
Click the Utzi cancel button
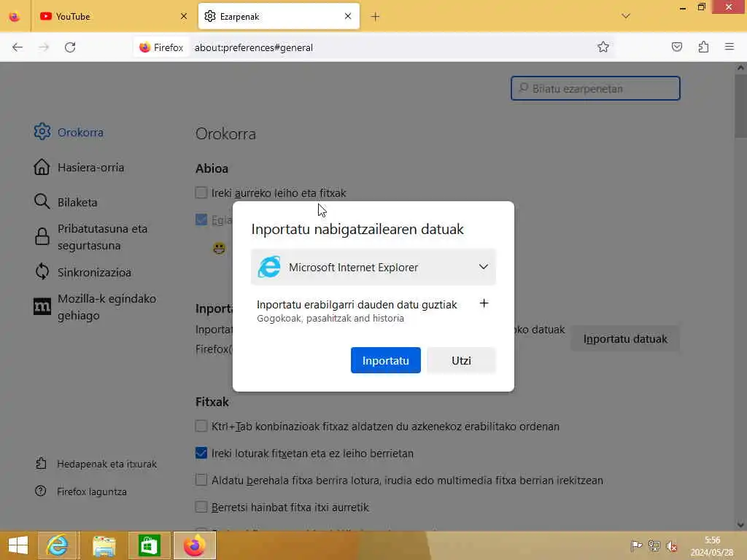461,360
